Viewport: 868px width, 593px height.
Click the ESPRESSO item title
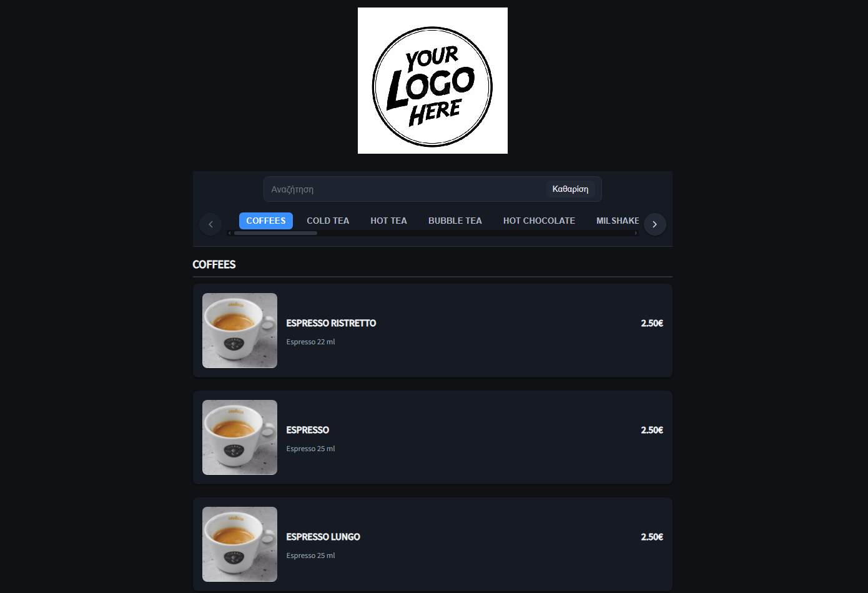[x=307, y=430]
